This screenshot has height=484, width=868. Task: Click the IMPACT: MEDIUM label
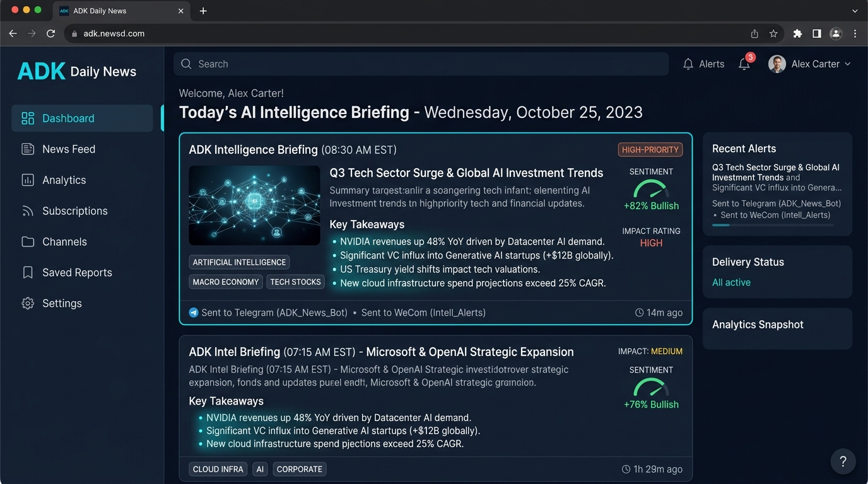650,352
